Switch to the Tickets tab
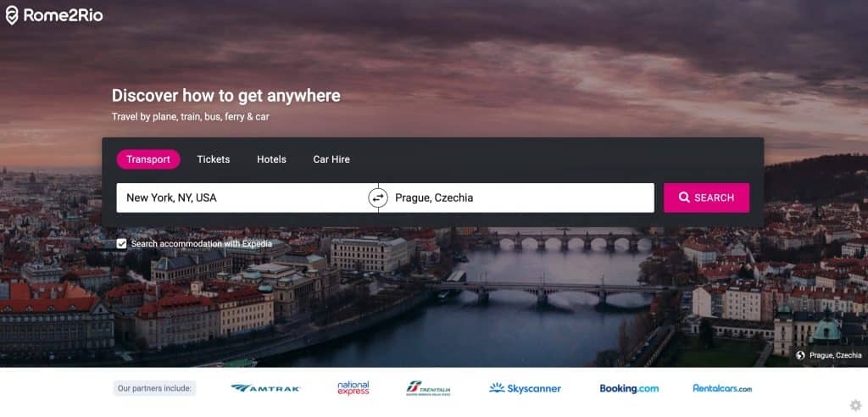The height and width of the screenshot is (417, 868). (213, 159)
